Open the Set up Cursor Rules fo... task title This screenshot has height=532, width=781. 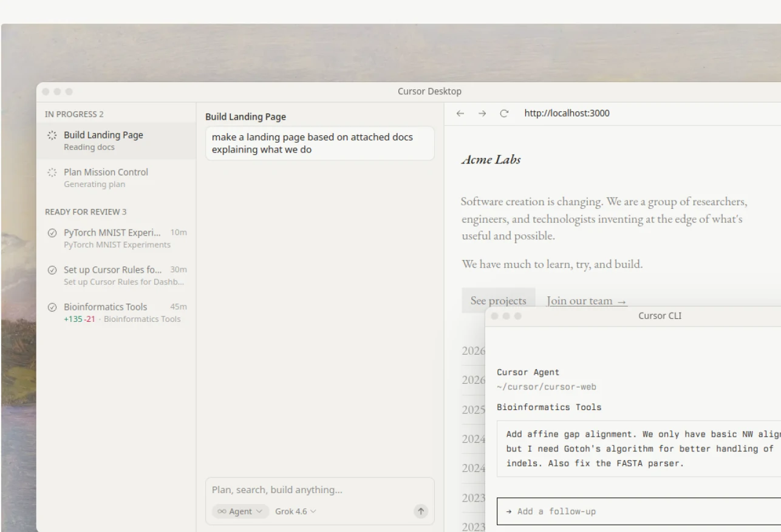(113, 270)
